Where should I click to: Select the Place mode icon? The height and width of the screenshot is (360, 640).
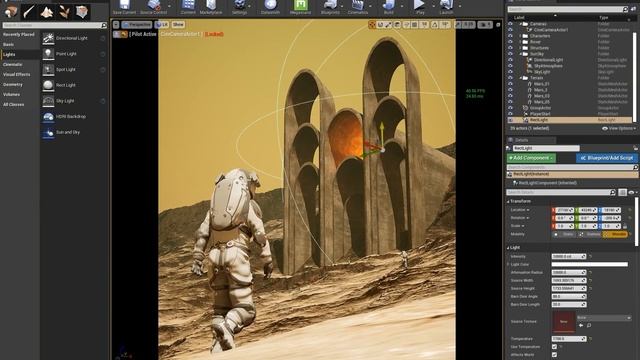click(x=11, y=11)
